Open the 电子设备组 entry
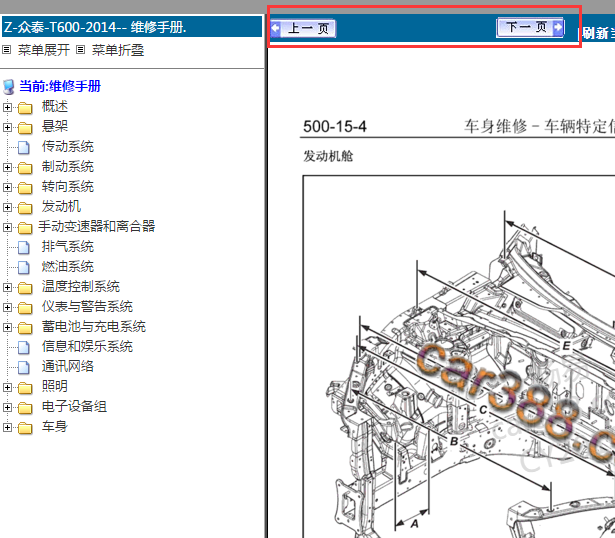This screenshot has height=538, width=615. tap(75, 406)
